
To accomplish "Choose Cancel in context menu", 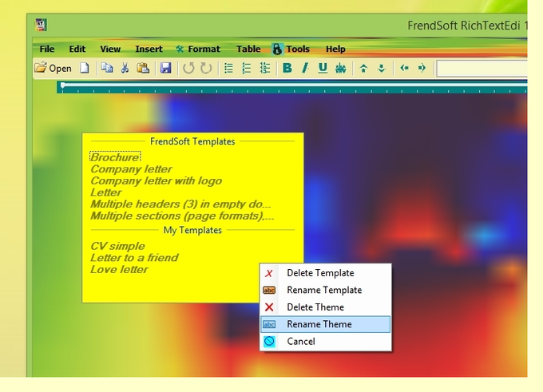I will coord(326,342).
